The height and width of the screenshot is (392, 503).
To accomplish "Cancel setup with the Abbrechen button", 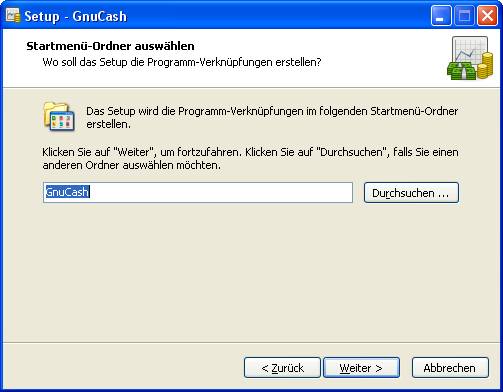I will coord(450,368).
